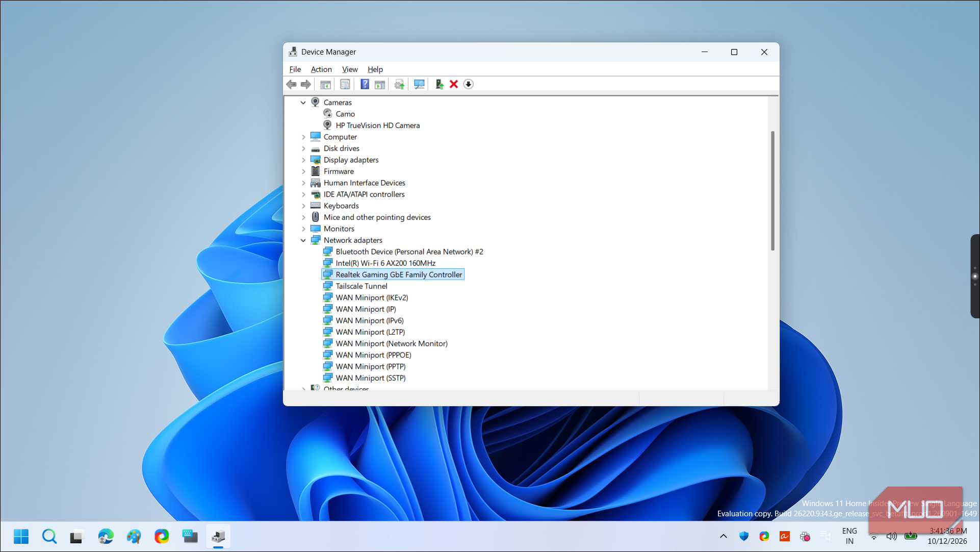Select the Camo camera device

pos(345,114)
